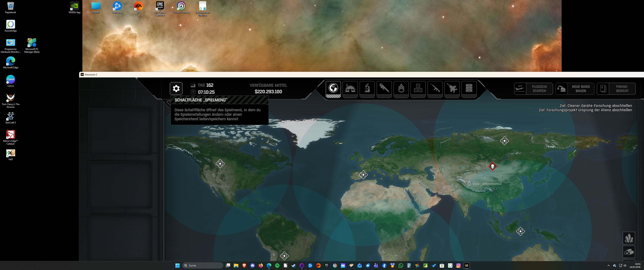Click the Neue Basis Bauen button
Screen dimensions: 644x270
[x=575, y=89]
